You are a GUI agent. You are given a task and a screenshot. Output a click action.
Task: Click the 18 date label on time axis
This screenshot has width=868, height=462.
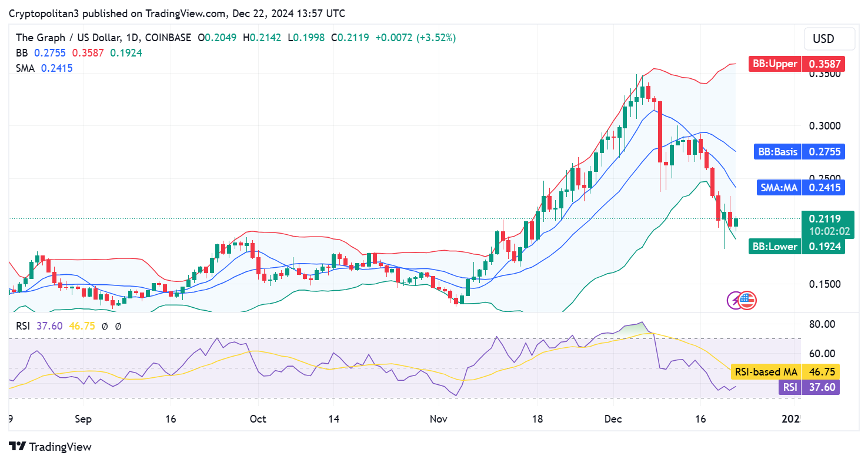[536, 419]
